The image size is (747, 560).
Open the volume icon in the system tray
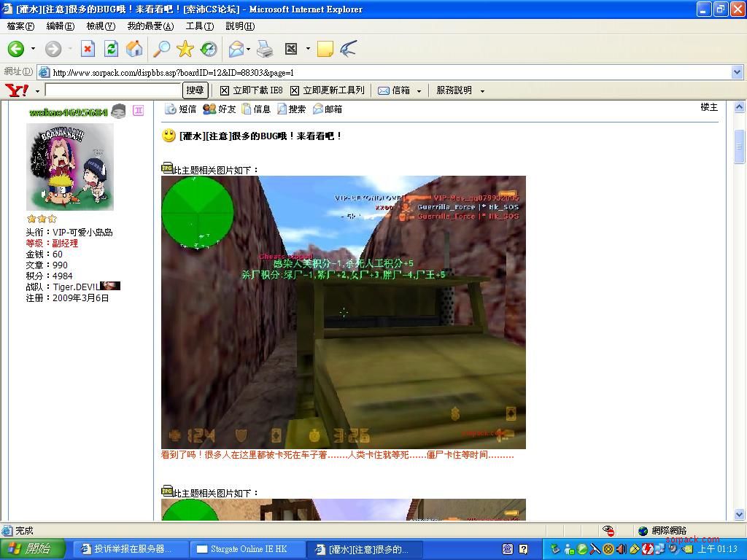point(621,549)
